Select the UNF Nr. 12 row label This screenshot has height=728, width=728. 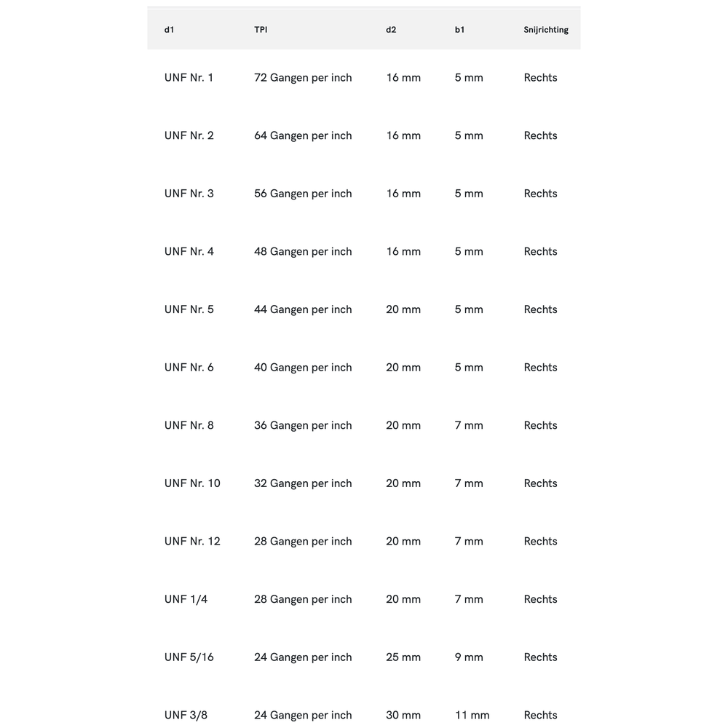pyautogui.click(x=192, y=542)
